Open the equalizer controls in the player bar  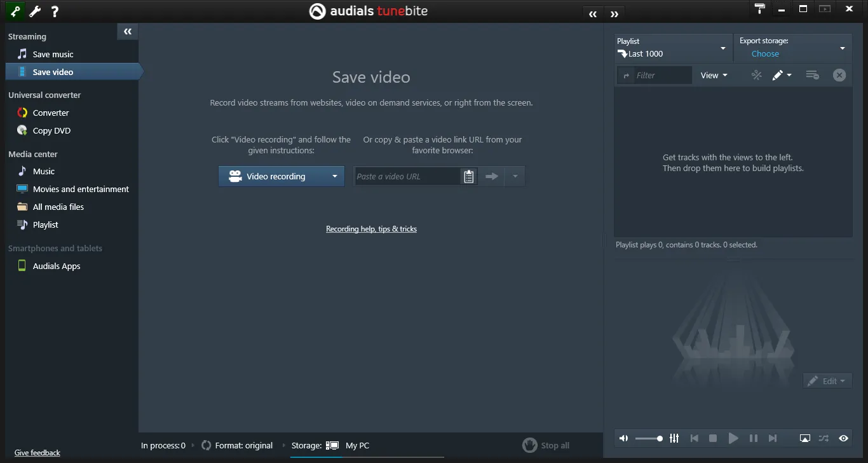(674, 438)
